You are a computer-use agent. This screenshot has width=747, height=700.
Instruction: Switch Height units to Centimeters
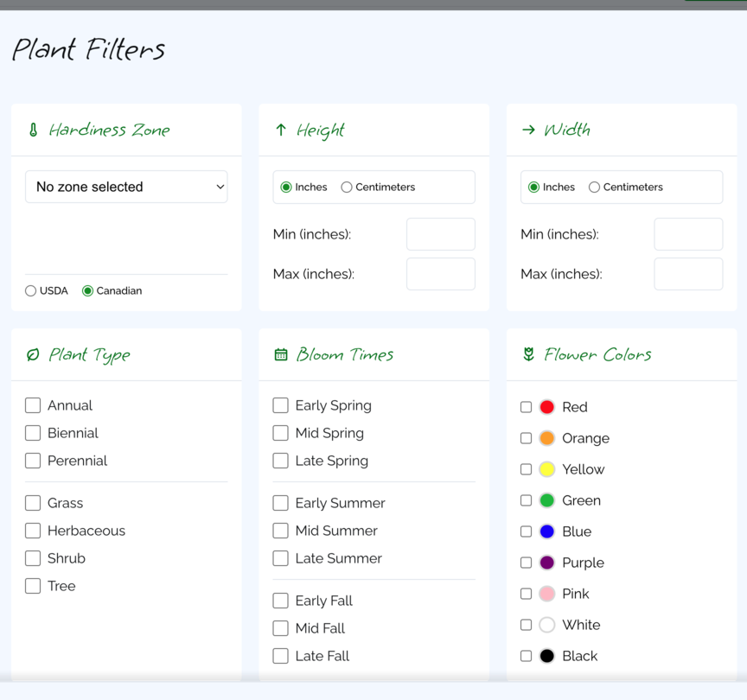(346, 187)
